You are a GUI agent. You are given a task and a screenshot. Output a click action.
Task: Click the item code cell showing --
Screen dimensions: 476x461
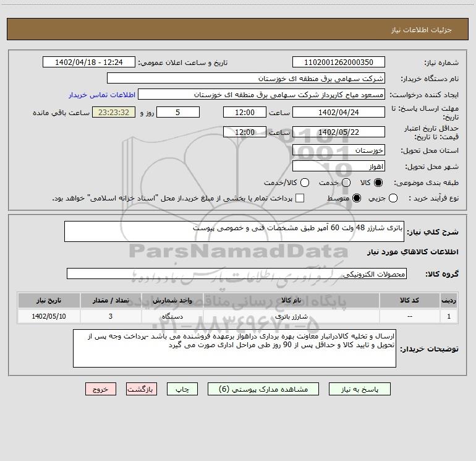(x=409, y=316)
